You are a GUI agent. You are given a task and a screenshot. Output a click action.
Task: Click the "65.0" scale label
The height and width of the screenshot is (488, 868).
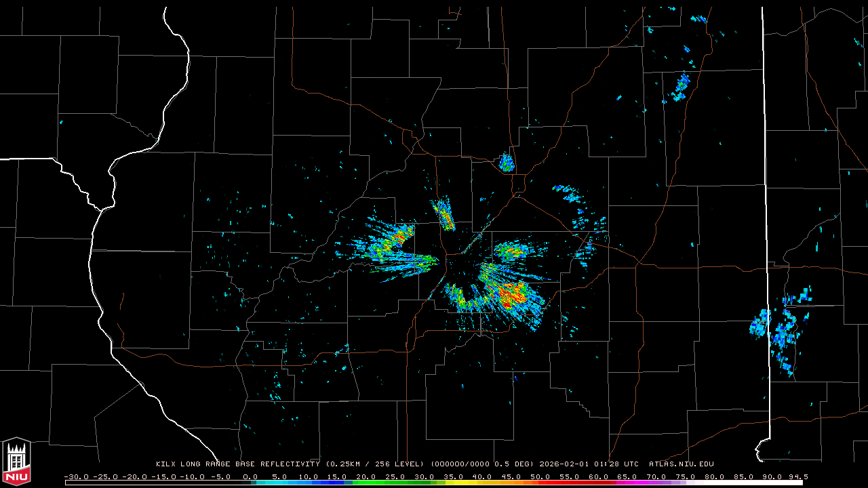tap(628, 476)
